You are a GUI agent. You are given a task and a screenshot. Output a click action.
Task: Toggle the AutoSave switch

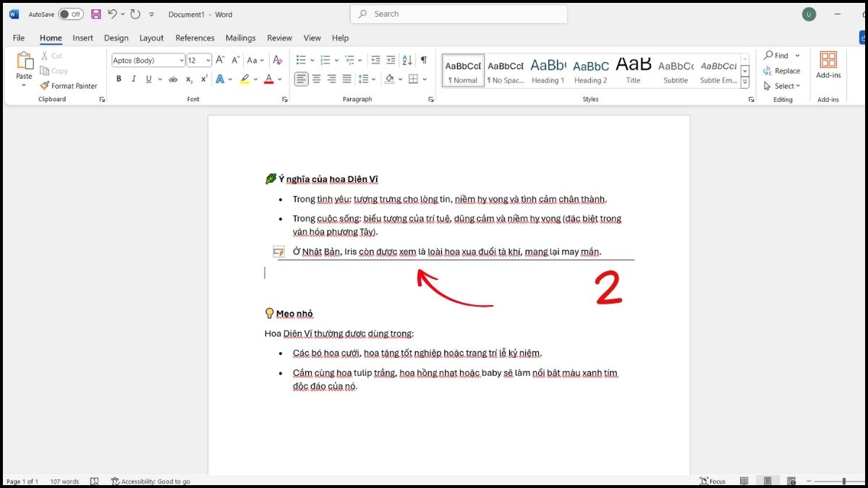[70, 14]
